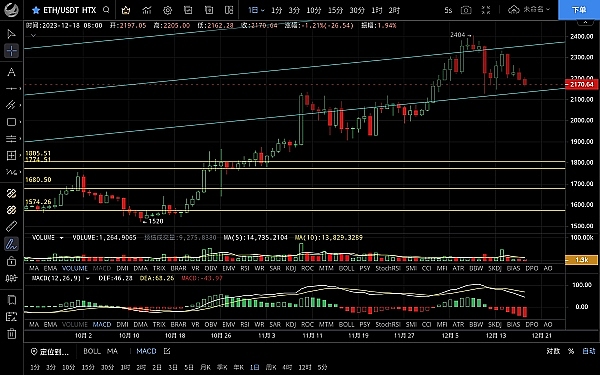Expand the MACD(12,26,9) dropdown arrow
Viewport: 600px width, 375px height.
click(x=88, y=278)
